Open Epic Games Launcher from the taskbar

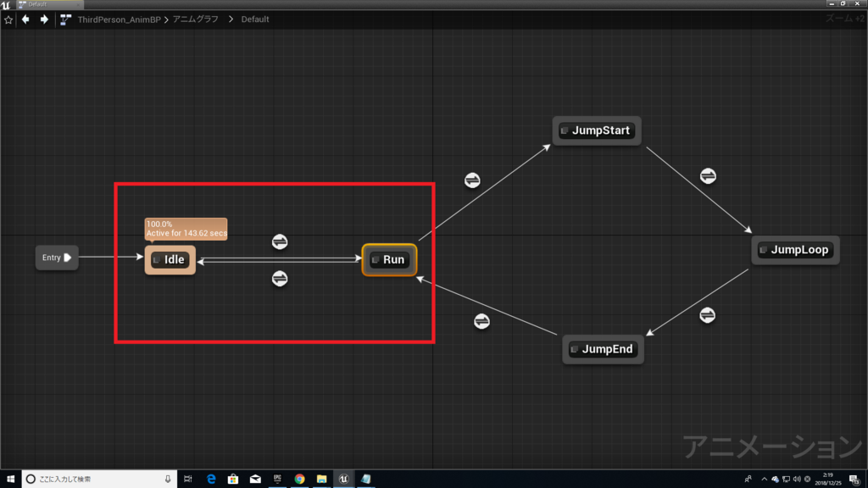coord(277,480)
